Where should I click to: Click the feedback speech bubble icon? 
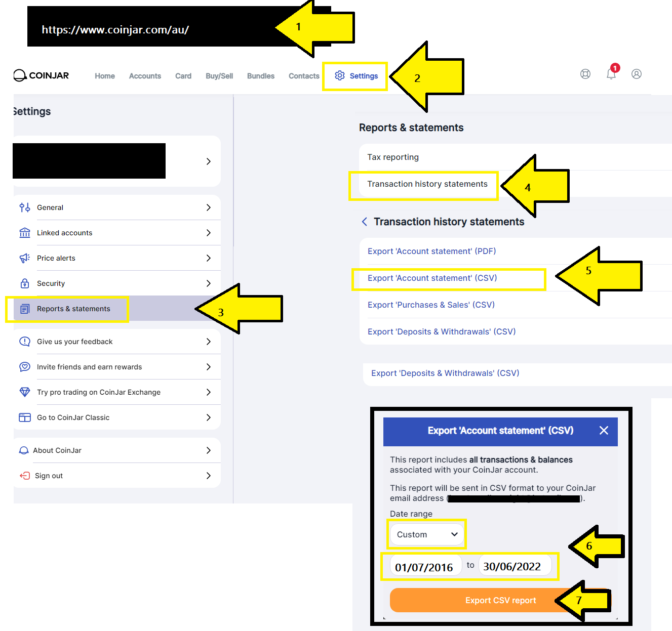coord(25,342)
